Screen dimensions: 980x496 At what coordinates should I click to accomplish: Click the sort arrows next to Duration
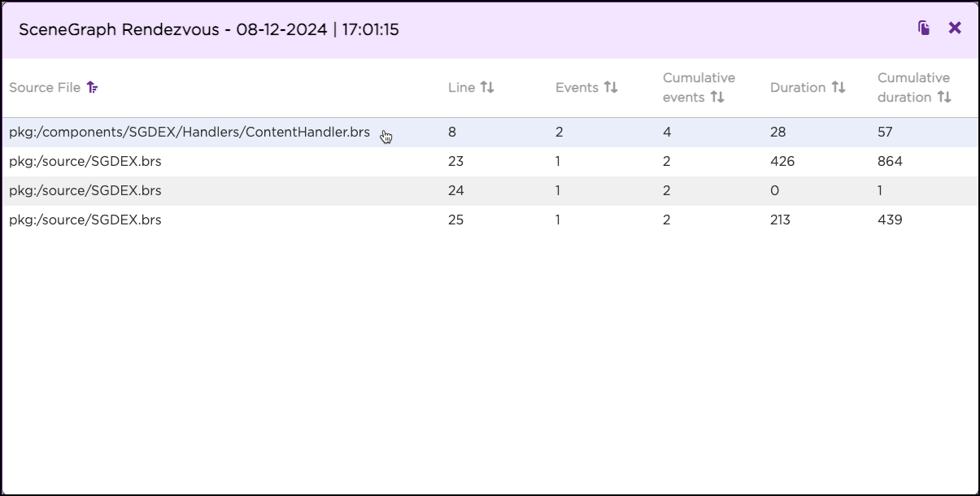point(838,88)
